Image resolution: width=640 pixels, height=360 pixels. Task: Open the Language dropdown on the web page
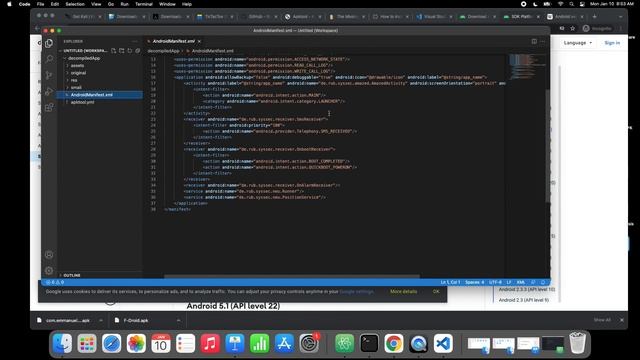click(578, 43)
